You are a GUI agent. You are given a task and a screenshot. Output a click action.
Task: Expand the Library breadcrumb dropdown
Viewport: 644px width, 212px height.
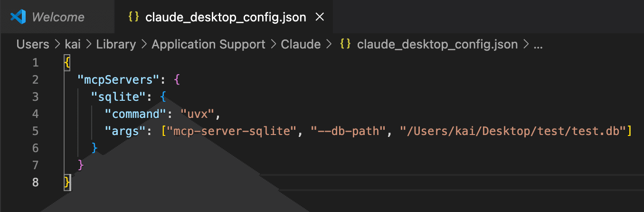tap(116, 45)
